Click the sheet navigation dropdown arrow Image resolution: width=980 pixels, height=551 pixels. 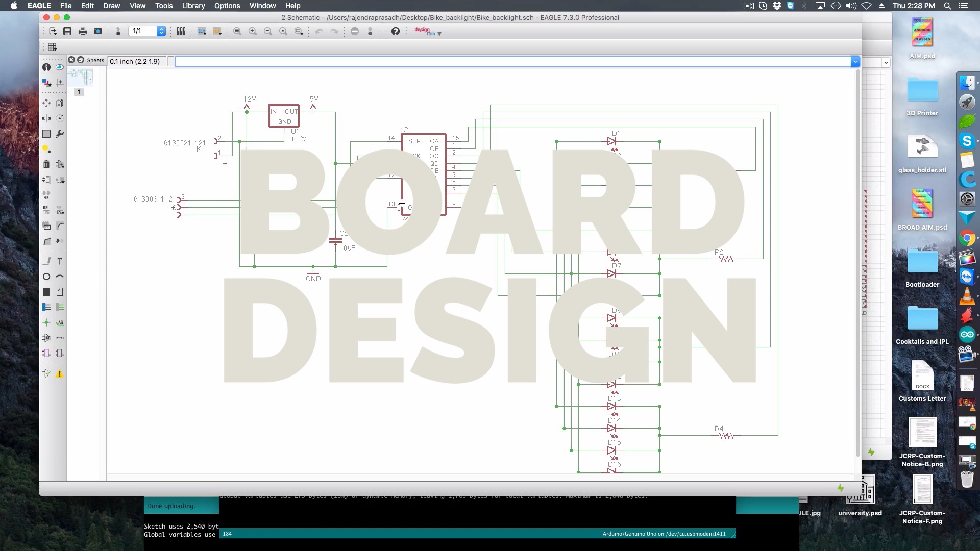click(x=161, y=31)
